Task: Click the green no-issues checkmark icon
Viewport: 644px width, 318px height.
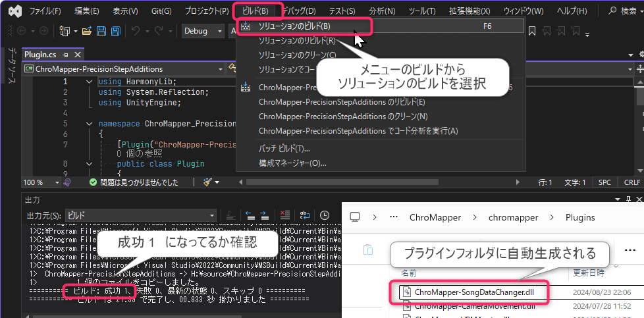Action: pos(94,182)
